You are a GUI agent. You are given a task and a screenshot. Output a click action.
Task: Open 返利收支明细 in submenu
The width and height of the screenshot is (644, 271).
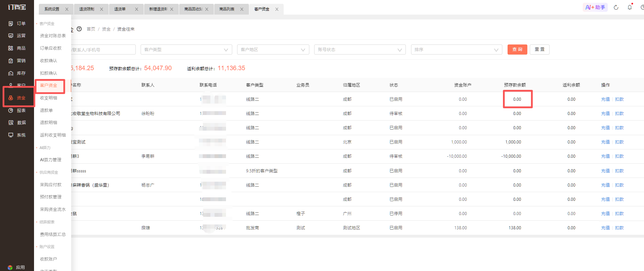pyautogui.click(x=53, y=135)
